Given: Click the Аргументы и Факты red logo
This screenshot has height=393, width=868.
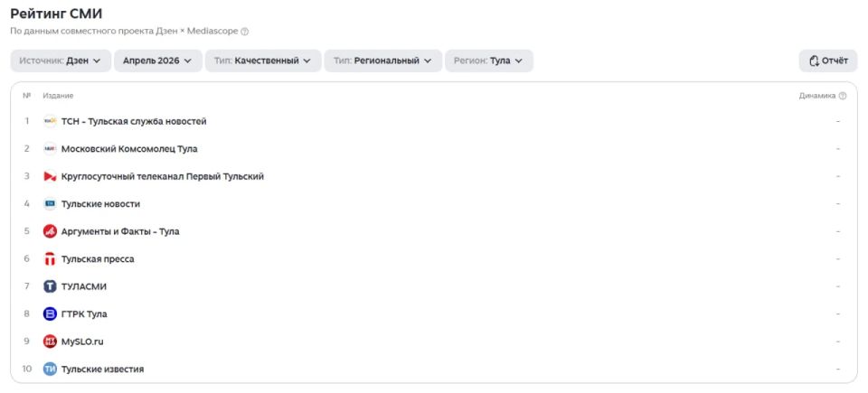Looking at the screenshot, I should tap(50, 231).
